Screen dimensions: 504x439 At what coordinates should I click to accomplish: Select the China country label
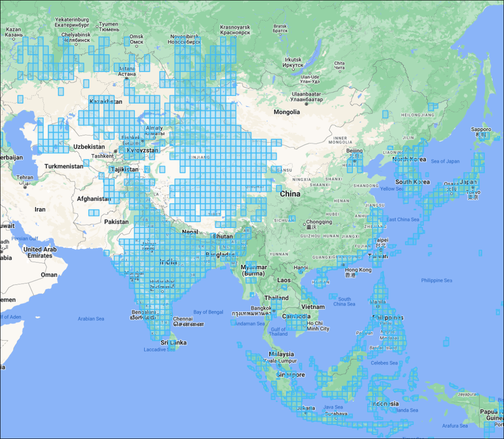point(290,194)
